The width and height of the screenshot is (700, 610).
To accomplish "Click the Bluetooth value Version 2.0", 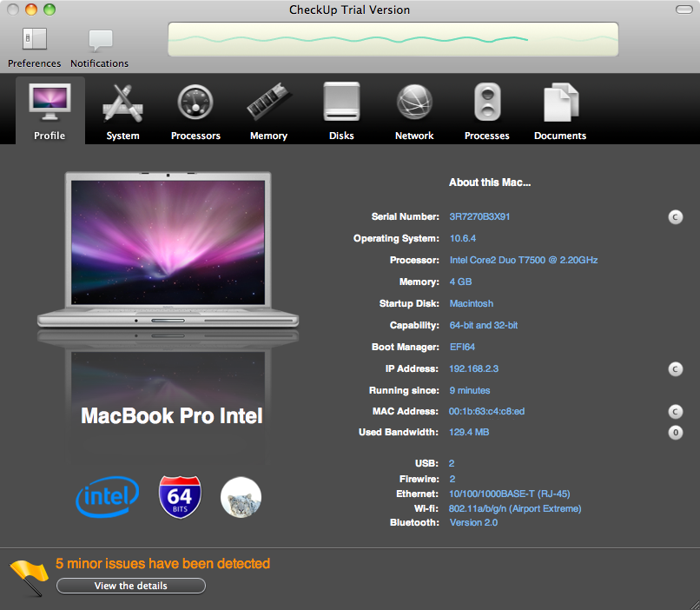I will tap(473, 522).
